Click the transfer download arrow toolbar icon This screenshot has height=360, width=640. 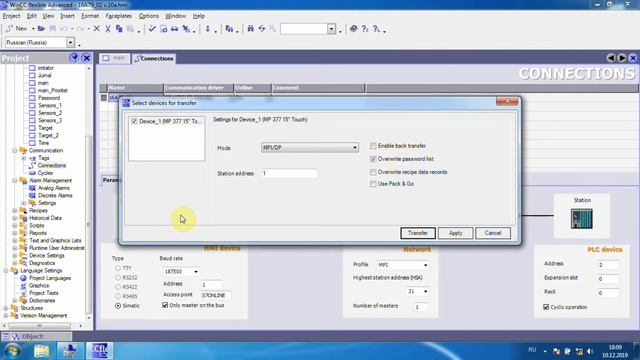(x=208, y=29)
